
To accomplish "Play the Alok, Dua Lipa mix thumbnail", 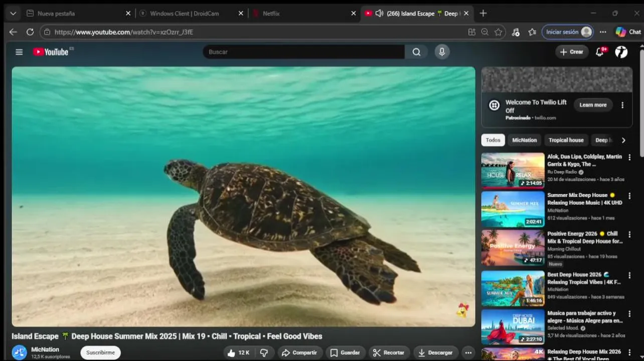I will click(513, 170).
